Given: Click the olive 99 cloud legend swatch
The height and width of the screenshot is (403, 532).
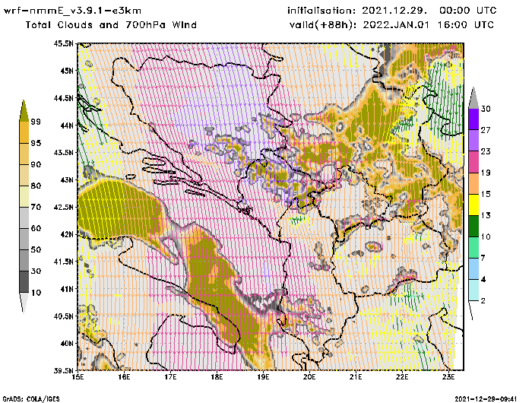Looking at the screenshot, I should pos(24,111).
